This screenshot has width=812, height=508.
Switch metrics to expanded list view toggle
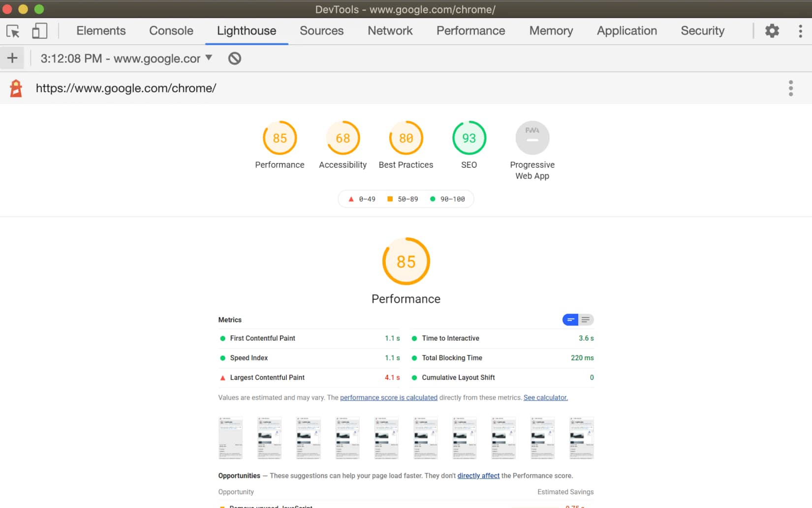pyautogui.click(x=586, y=319)
